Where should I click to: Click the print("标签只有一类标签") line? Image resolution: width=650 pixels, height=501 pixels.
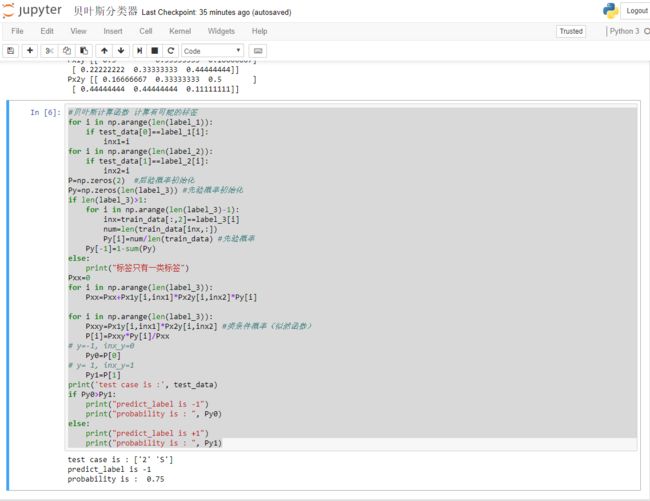click(x=137, y=268)
